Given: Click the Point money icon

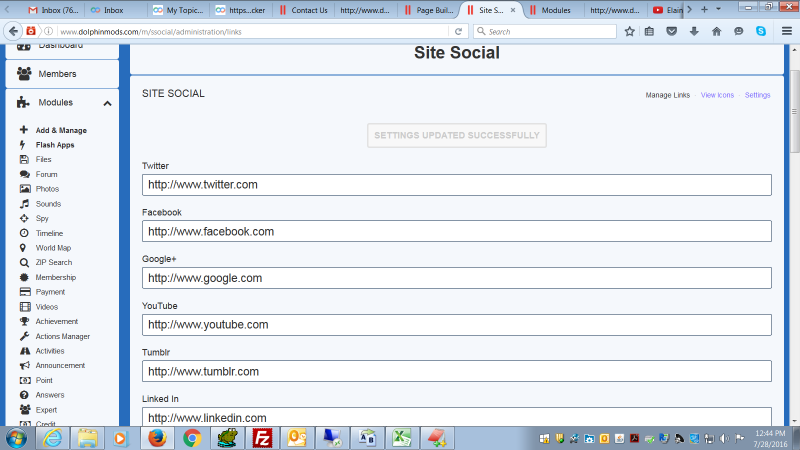Looking at the screenshot, I should pos(25,380).
